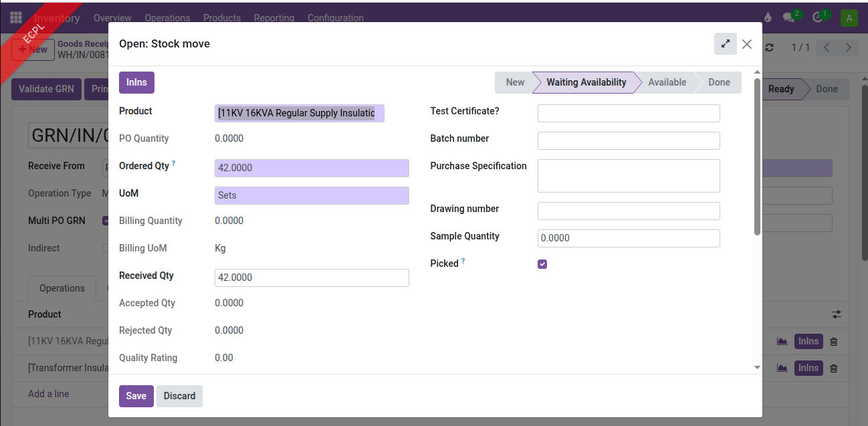The height and width of the screenshot is (426, 868).
Task: Switch to the Operations tab
Action: coord(62,288)
